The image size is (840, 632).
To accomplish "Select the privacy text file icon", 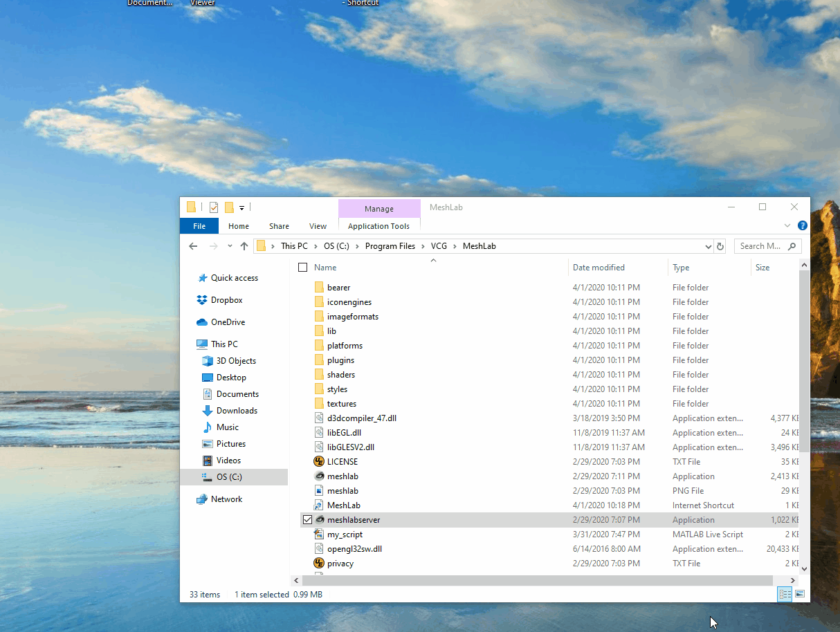I will [x=319, y=564].
